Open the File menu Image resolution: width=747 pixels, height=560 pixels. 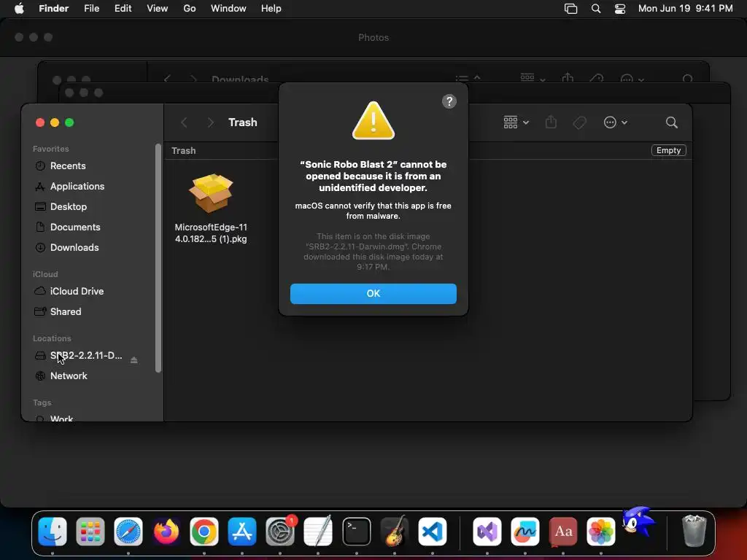pos(91,9)
